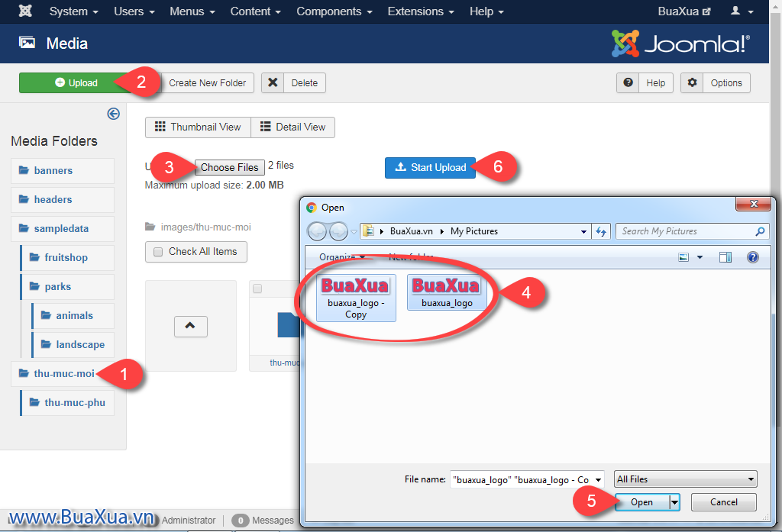Select the buaxua_logo - Copy file

point(356,298)
